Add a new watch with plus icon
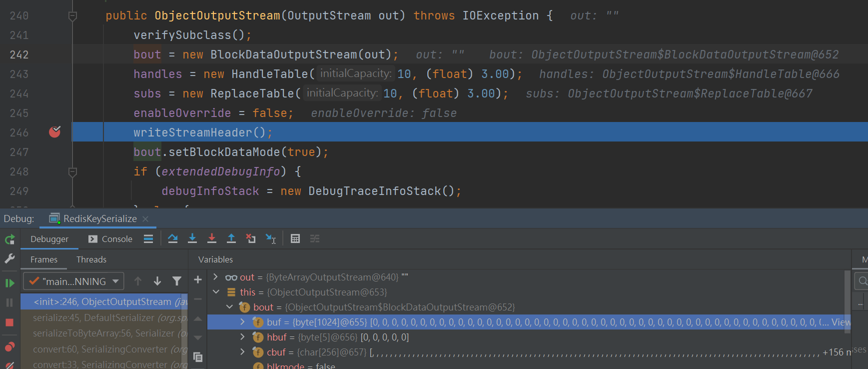 click(198, 279)
